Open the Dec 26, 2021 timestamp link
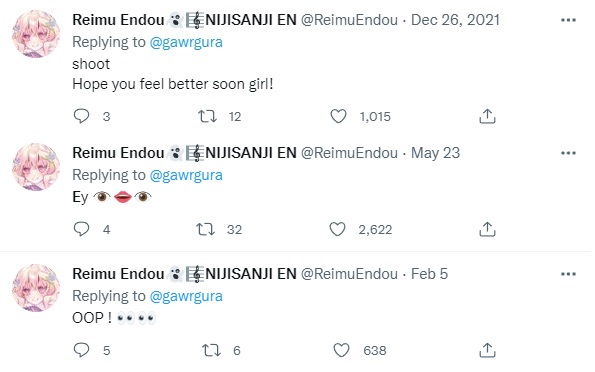The width and height of the screenshot is (595, 372). click(455, 20)
